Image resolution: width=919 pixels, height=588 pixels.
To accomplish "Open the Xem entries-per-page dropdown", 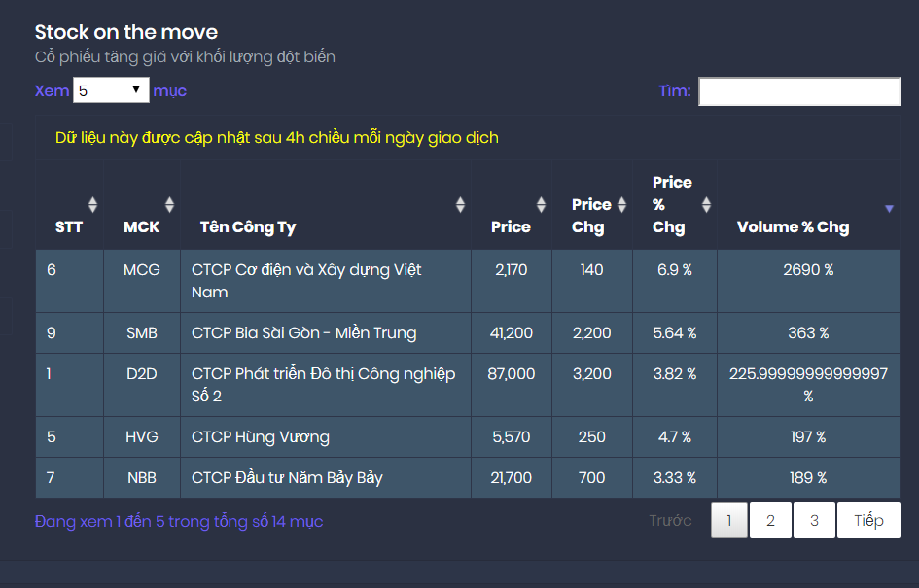I will coord(110,90).
